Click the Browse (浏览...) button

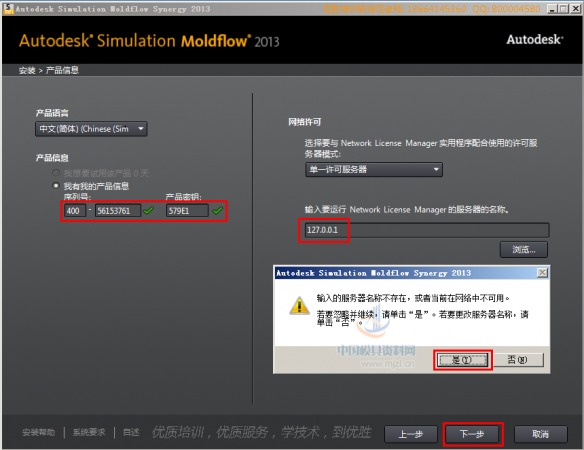[x=524, y=250]
